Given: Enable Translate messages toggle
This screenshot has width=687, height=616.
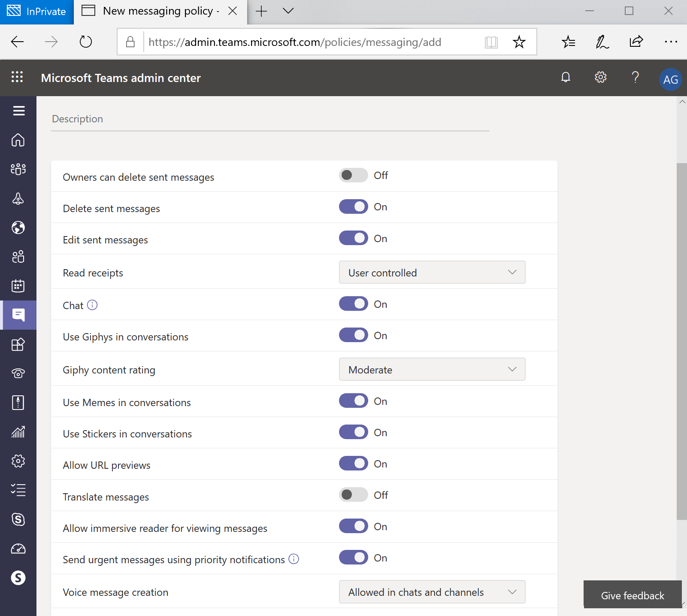Looking at the screenshot, I should pyautogui.click(x=353, y=495).
